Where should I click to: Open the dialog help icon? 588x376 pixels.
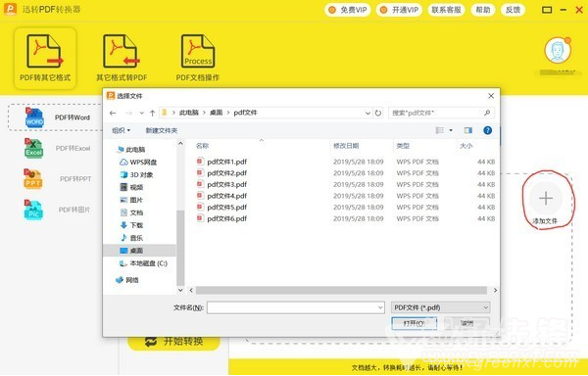point(487,130)
